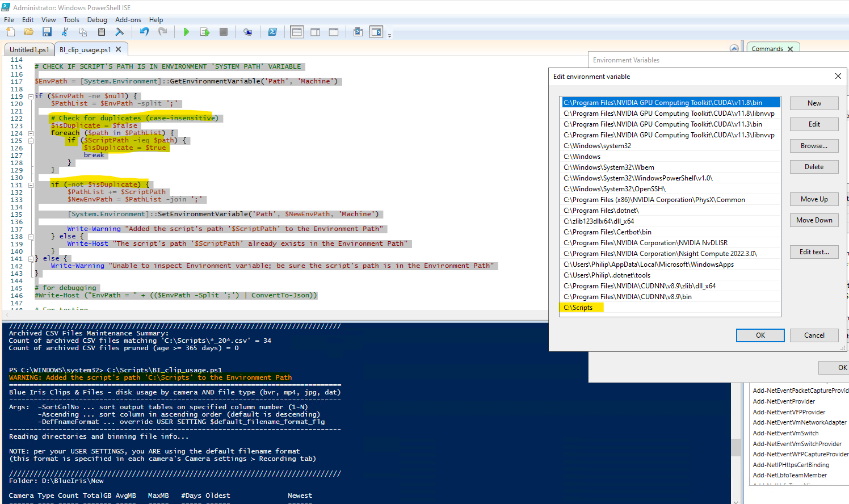Undo the last edit with Undo icon
Screen dimensions: 849x504
(144, 32)
